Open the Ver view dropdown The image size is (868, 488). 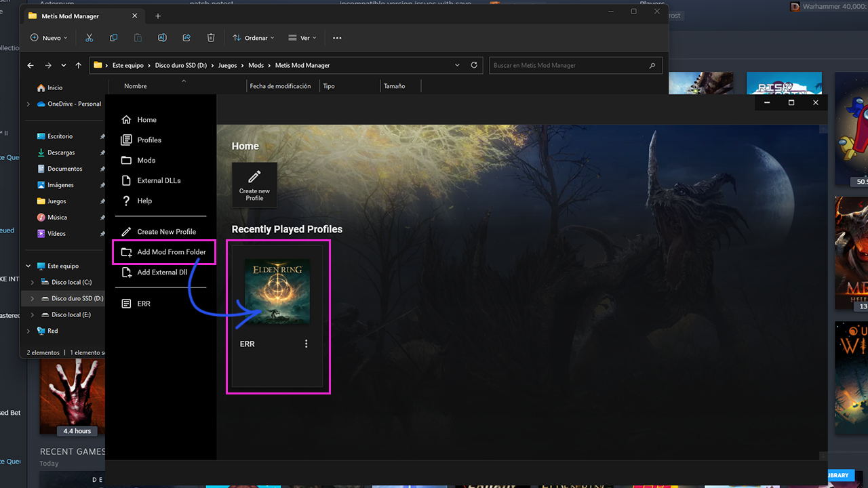[x=302, y=38]
